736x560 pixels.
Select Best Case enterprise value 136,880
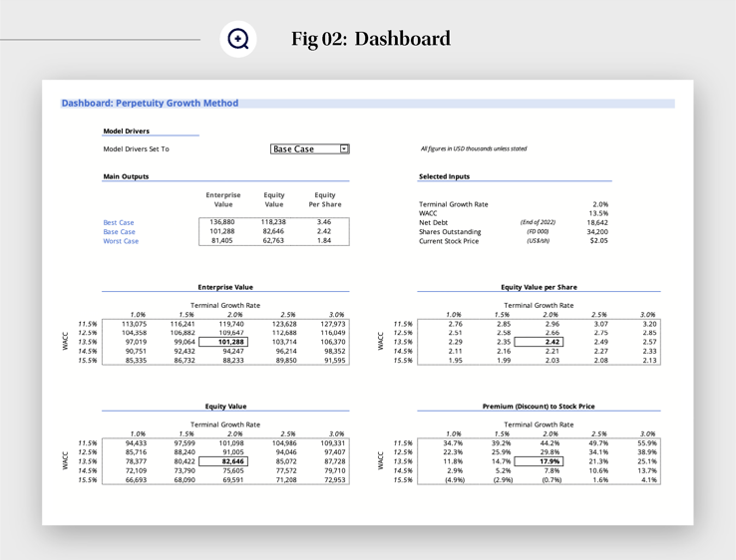(x=222, y=223)
